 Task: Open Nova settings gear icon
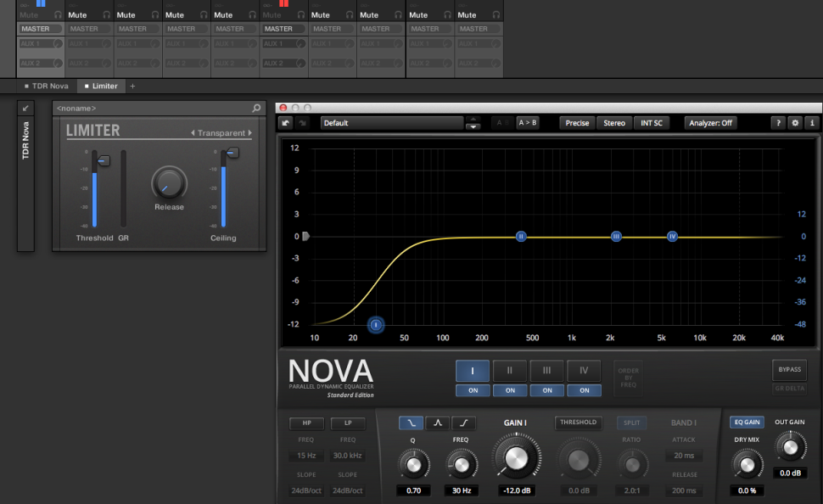(x=795, y=123)
